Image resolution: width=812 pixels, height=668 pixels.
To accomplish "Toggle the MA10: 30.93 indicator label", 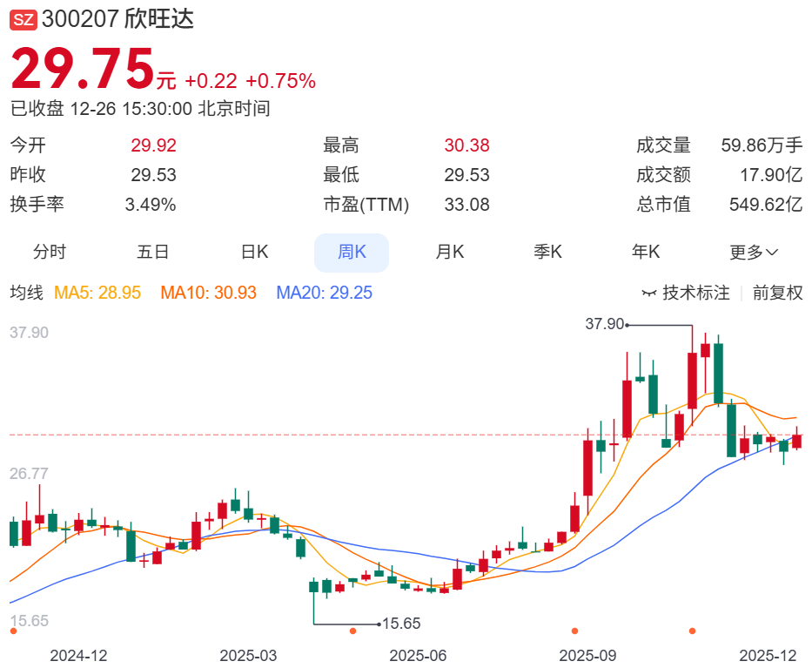I will click(x=208, y=293).
